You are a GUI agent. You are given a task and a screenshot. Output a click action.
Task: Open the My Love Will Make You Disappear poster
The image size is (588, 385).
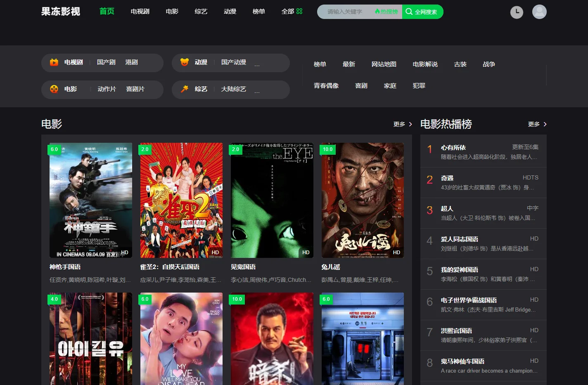181,339
